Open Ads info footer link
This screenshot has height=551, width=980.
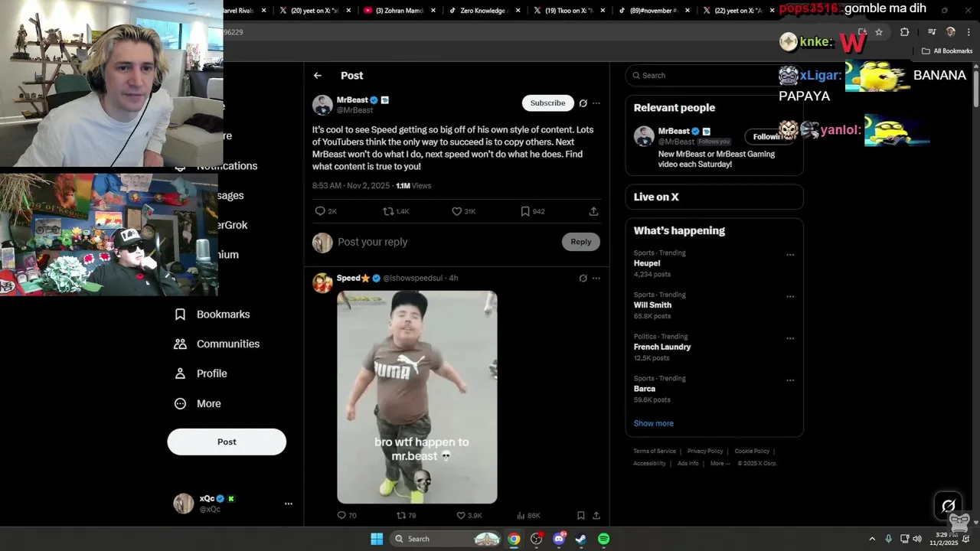point(688,463)
